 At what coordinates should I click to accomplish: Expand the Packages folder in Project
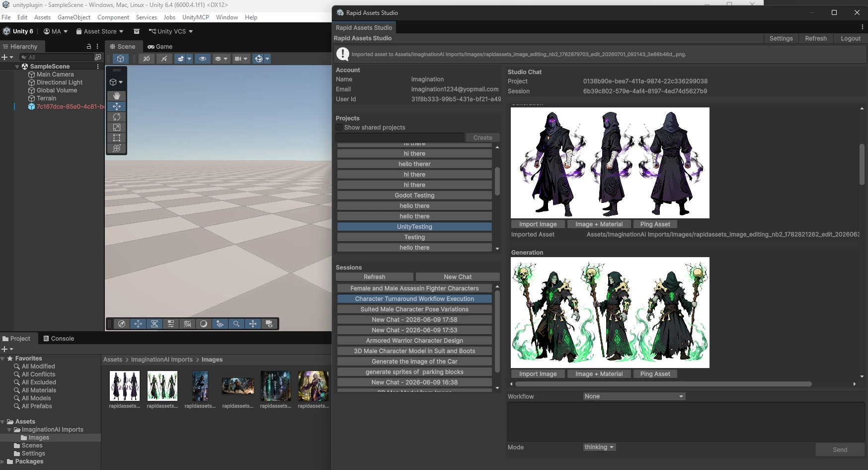tap(3, 462)
